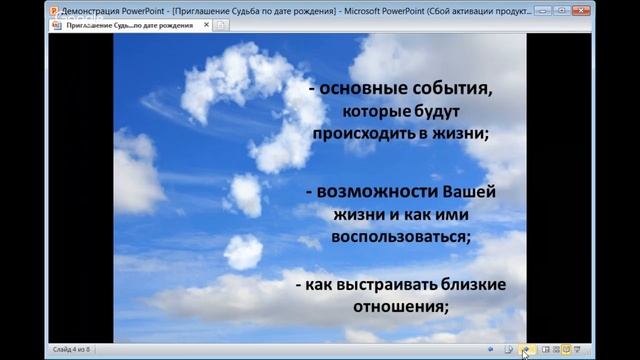This screenshot has width=640, height=360.
Task: Open a new tab button
Action: point(220,25)
